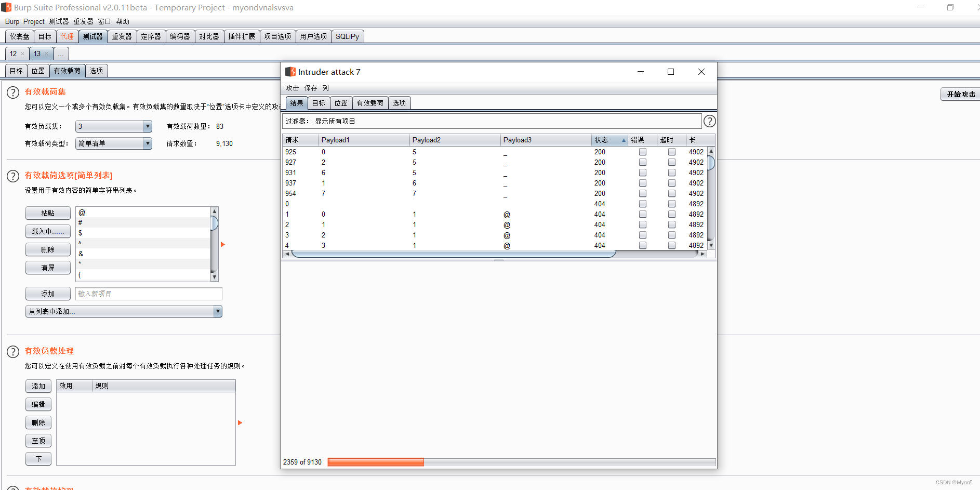This screenshot has height=490, width=980.
Task: Open the Project menu
Action: pos(34,21)
